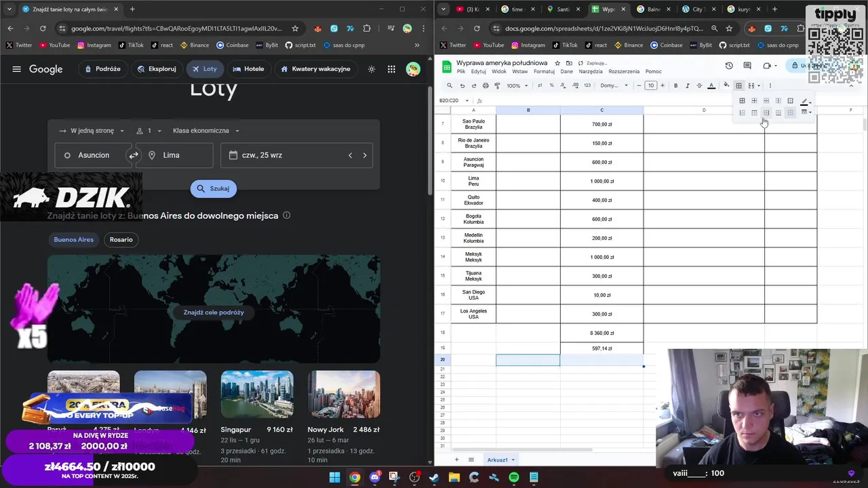868x488 pixels.
Task: Click the Asuncion origin field
Action: (93, 155)
